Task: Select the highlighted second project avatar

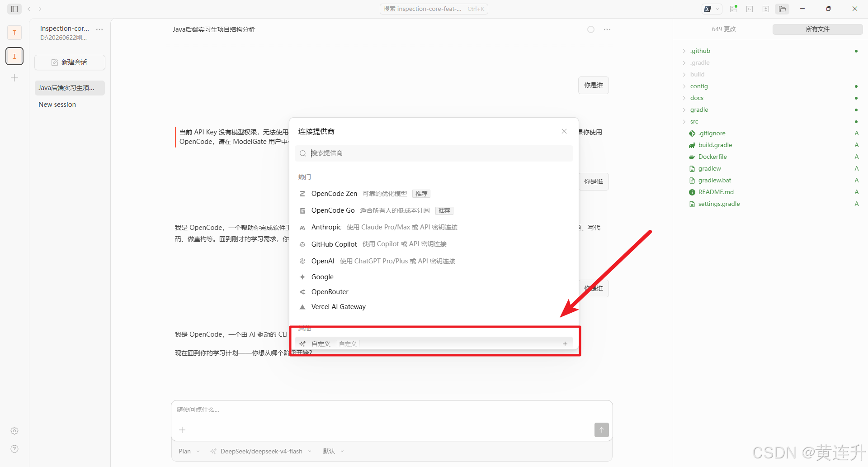Action: point(14,56)
